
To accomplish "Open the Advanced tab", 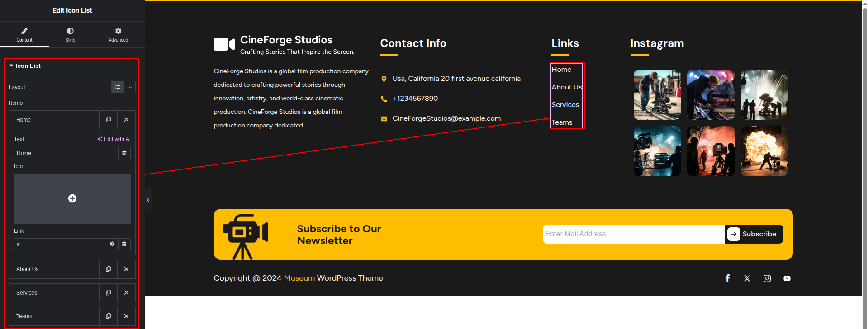I will point(118,34).
